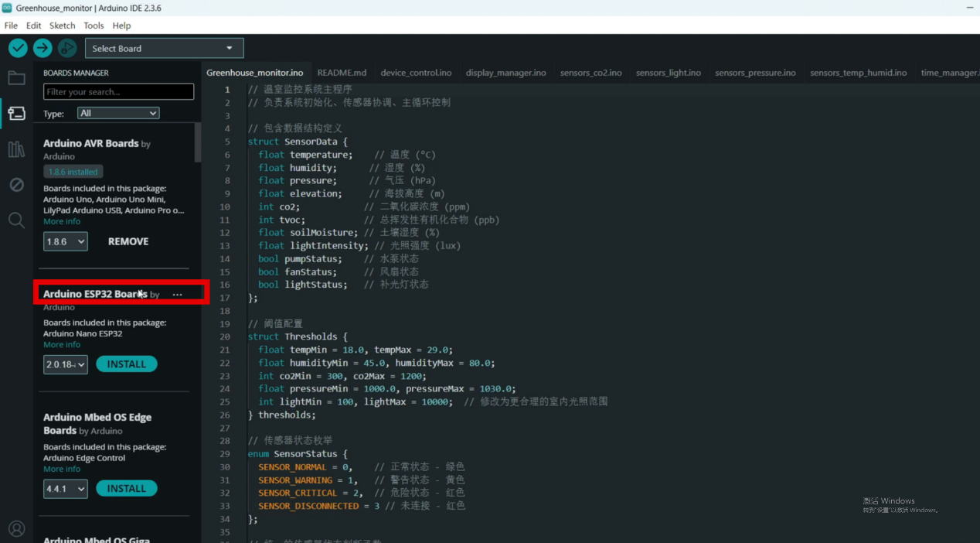
Task: Click the Upload arrow button
Action: [x=43, y=48]
